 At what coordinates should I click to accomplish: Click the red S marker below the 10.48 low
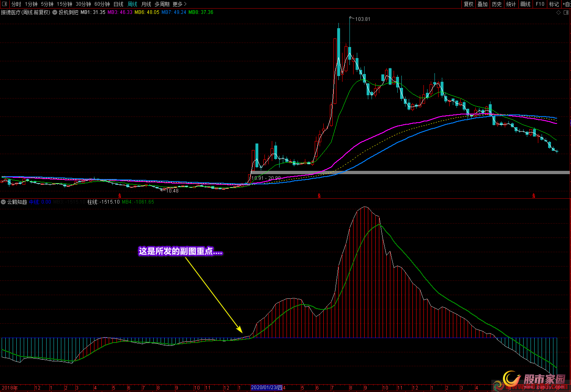(x=120, y=196)
